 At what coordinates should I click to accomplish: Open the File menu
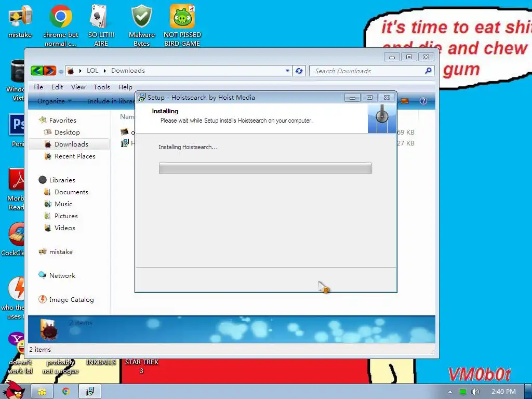[x=38, y=87]
